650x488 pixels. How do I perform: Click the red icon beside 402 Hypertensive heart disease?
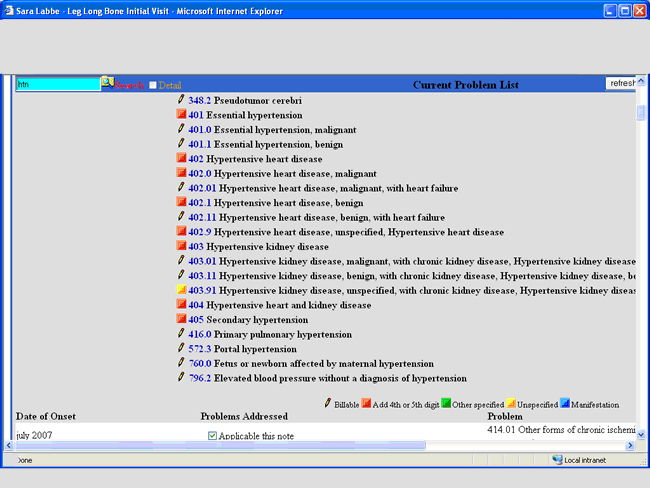(x=181, y=158)
